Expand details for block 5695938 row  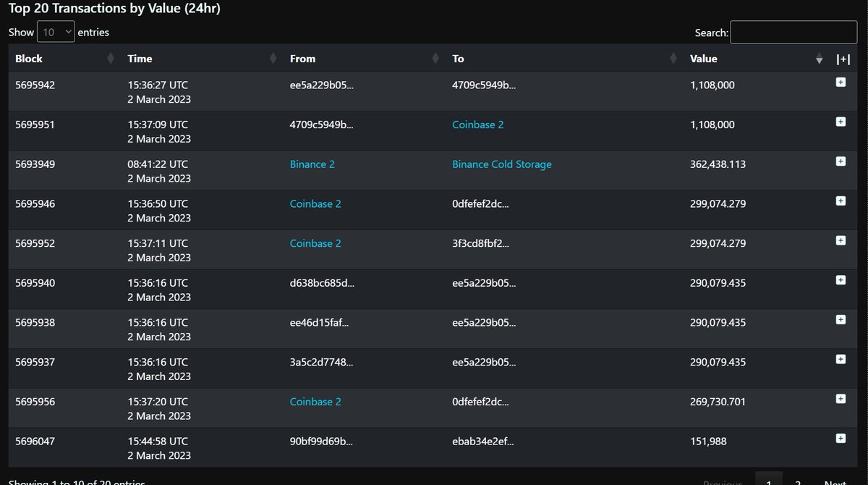841,319
